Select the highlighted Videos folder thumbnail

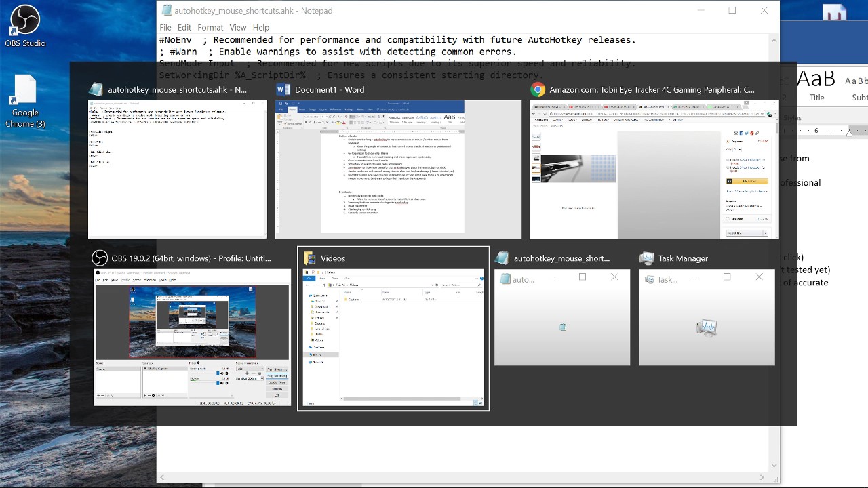[393, 338]
